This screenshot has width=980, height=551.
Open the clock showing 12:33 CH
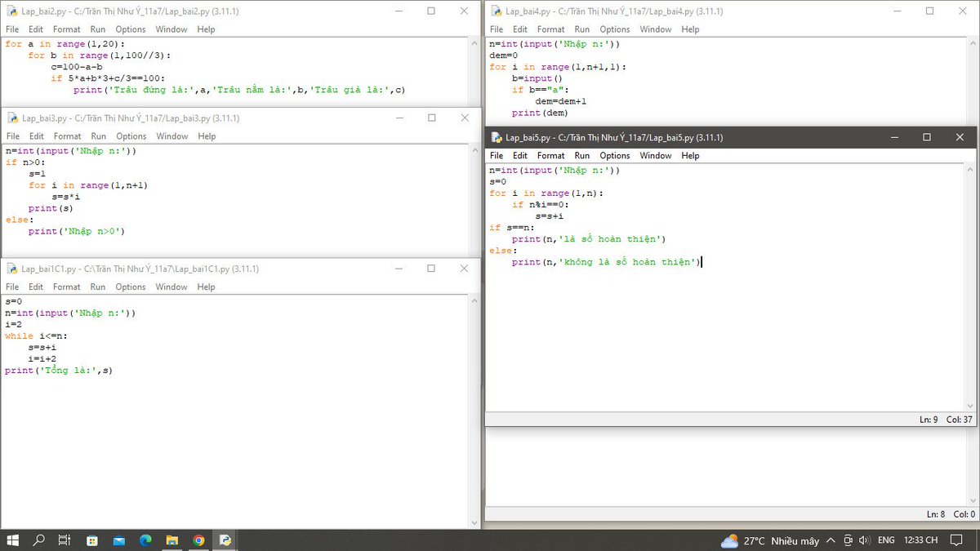pos(921,540)
